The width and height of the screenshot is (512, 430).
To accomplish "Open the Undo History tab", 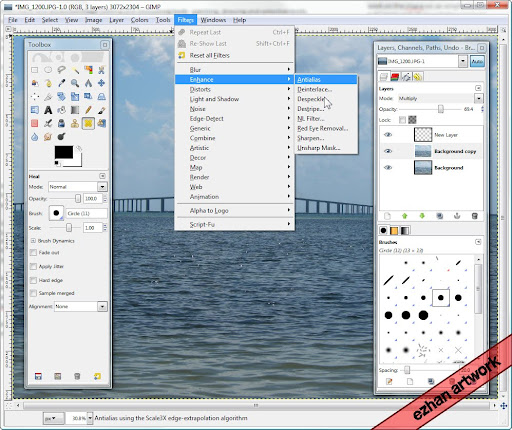I will click(x=418, y=77).
